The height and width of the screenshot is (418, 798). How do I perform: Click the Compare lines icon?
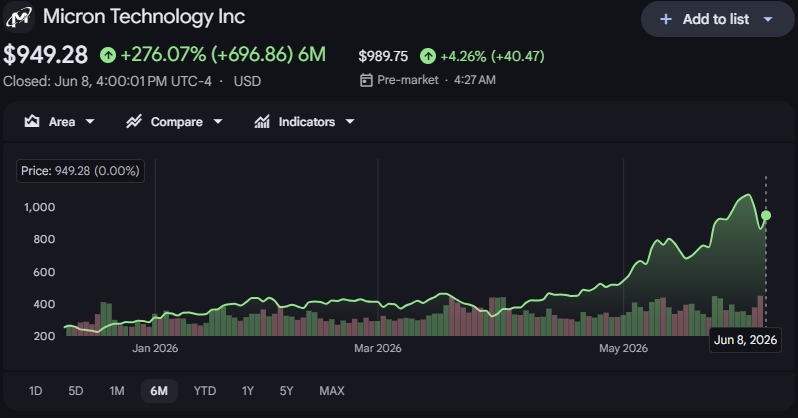tap(134, 121)
